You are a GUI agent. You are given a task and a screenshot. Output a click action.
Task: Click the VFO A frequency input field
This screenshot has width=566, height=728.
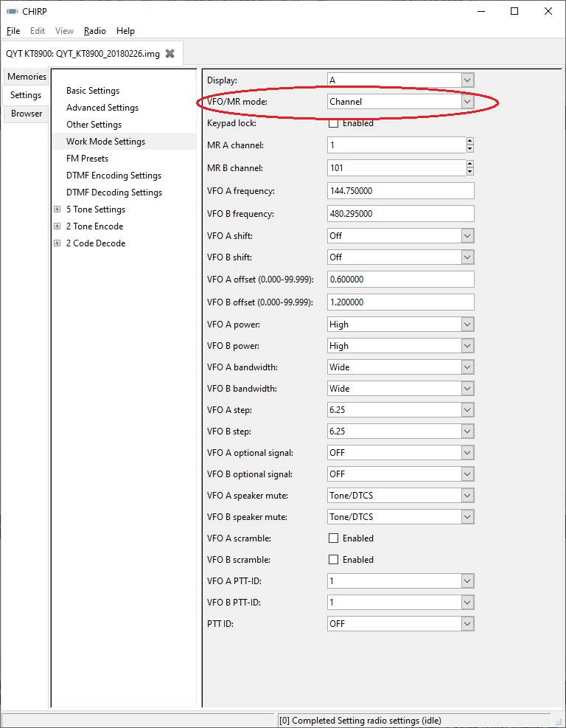coord(400,191)
